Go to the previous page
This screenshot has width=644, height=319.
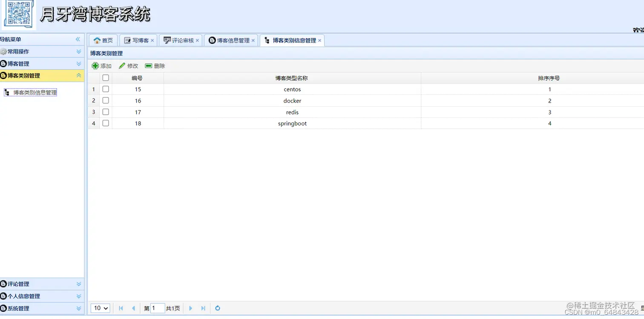pyautogui.click(x=134, y=308)
